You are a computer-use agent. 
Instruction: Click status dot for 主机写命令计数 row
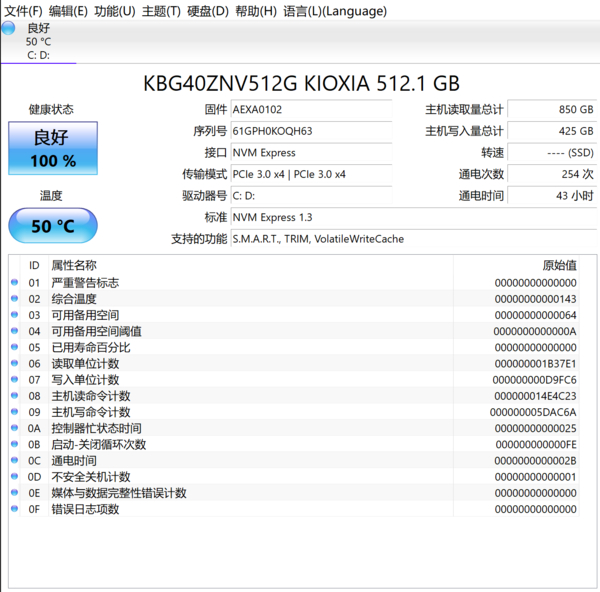click(x=15, y=412)
